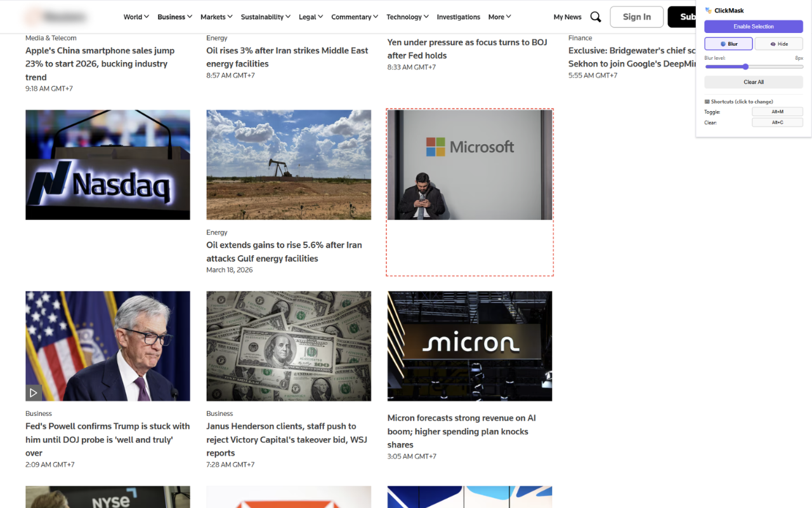The image size is (812, 508).
Task: Play the Fed's Powell video thumbnail icon
Action: click(34, 392)
